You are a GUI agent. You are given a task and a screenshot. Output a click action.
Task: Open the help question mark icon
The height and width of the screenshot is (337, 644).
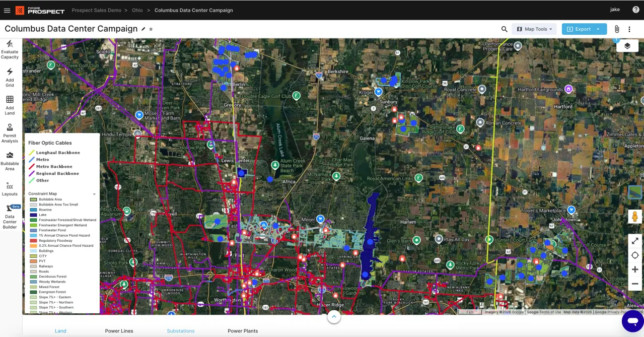pyautogui.click(x=636, y=10)
